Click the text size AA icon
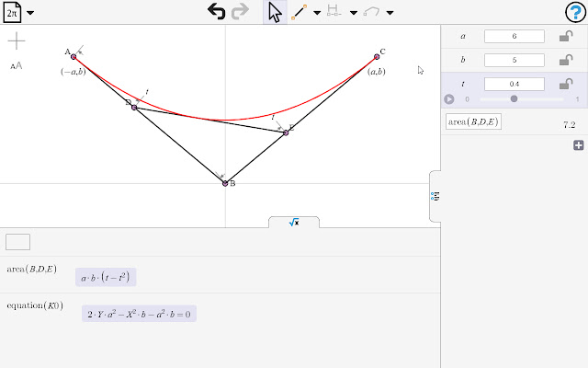Viewport: 588px width, 368px height. pos(17,65)
